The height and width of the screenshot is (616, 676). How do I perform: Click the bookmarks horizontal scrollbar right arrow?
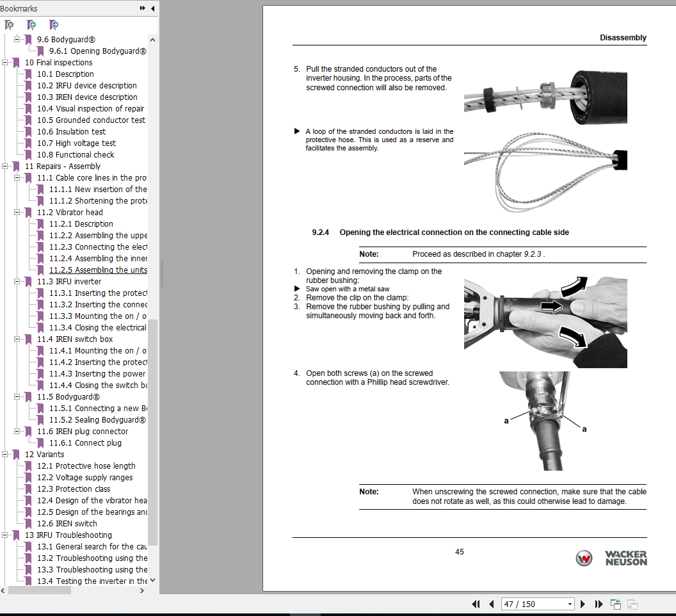[142, 590]
